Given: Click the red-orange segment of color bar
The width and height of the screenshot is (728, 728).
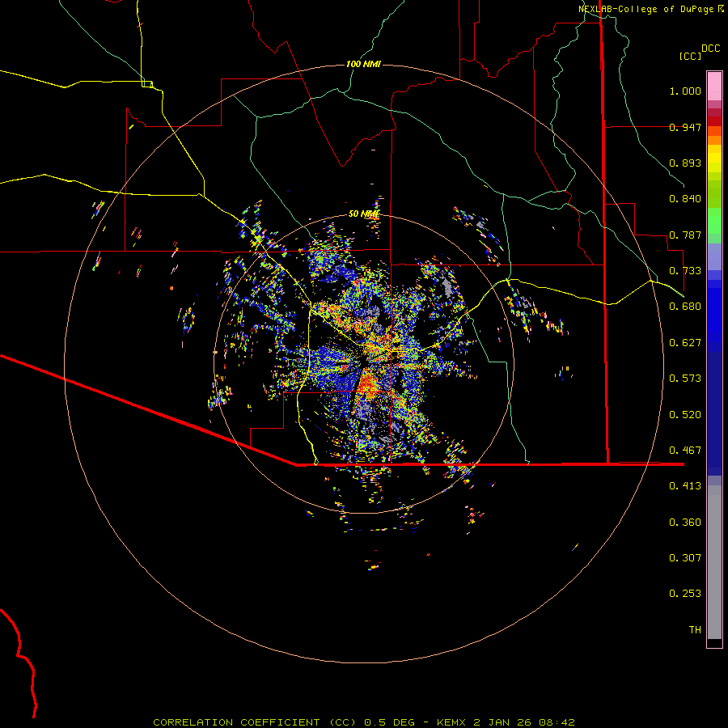Looking at the screenshot, I should click(714, 131).
